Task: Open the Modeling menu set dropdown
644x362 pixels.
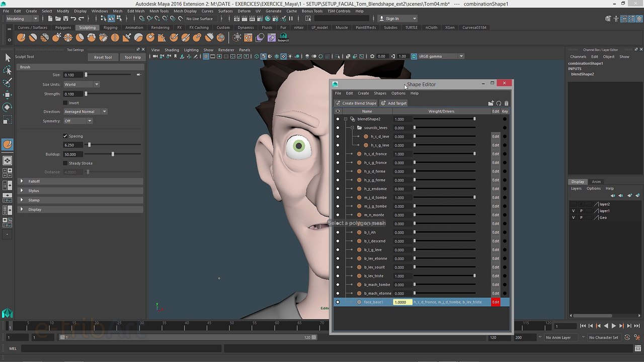Action: (x=22, y=19)
